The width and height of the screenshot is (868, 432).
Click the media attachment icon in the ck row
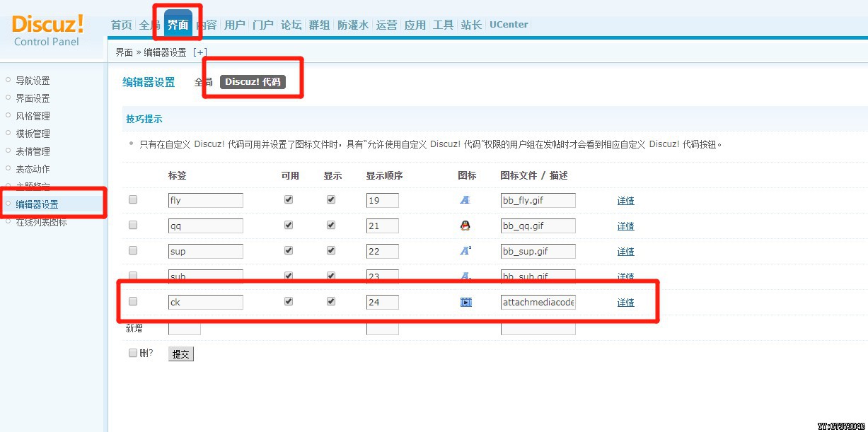pyautogui.click(x=465, y=302)
